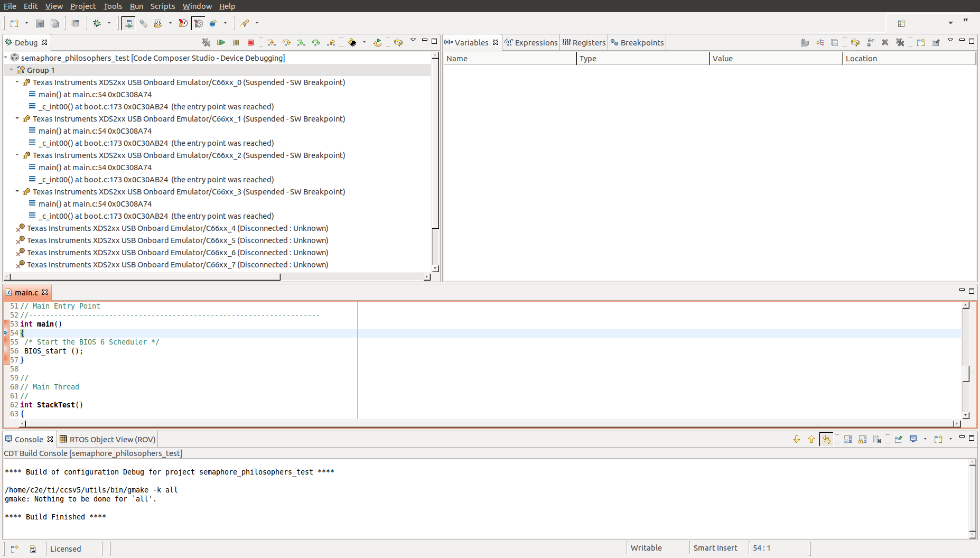
Task: Open the dropdown next to the New file icon
Action: (x=26, y=23)
